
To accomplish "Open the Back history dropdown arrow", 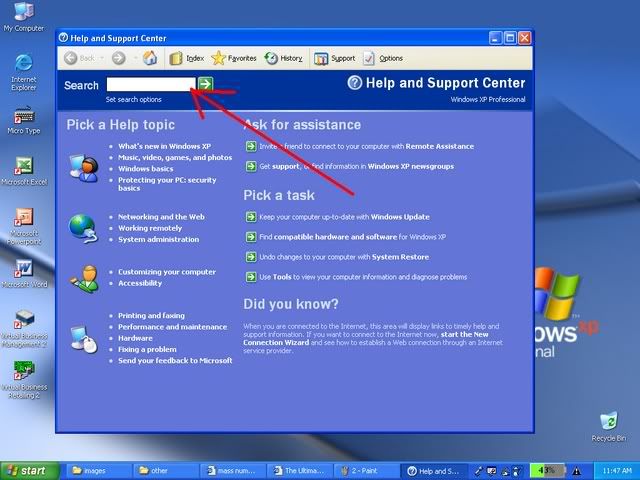I will coord(102,58).
